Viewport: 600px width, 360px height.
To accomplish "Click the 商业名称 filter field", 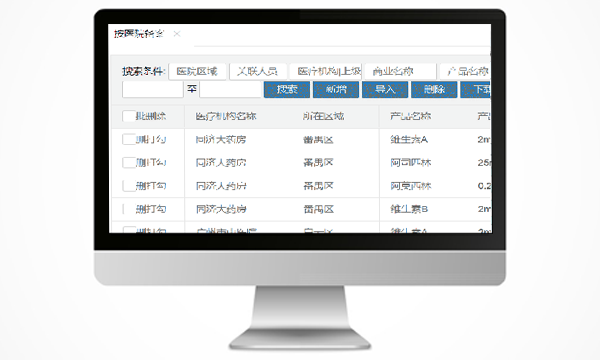I will (400, 72).
